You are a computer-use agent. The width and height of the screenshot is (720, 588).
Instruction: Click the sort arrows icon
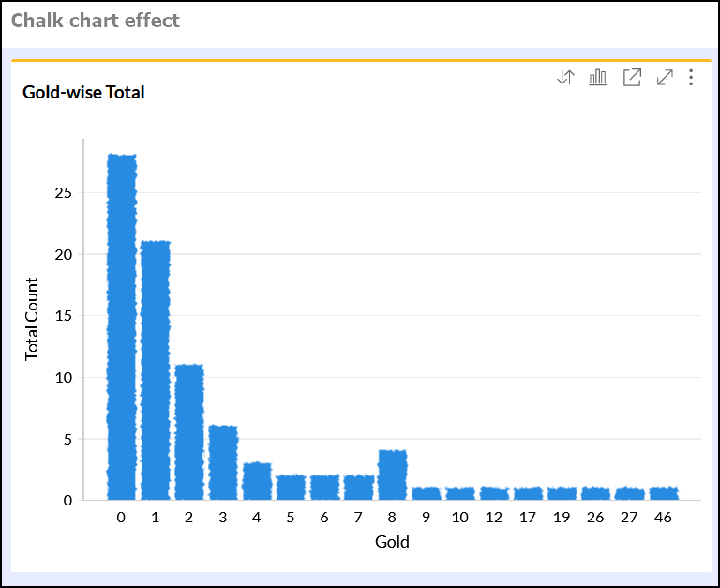point(565,78)
